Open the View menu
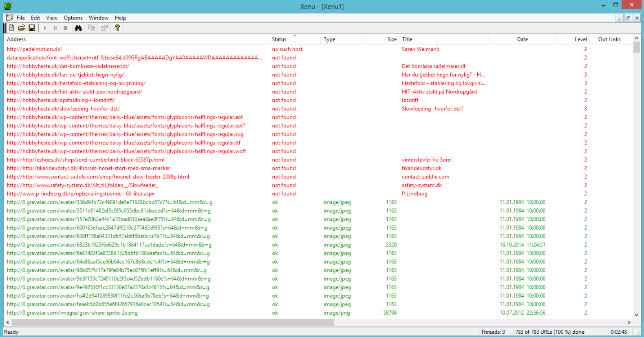Image resolution: width=644 pixels, height=337 pixels. coord(52,18)
